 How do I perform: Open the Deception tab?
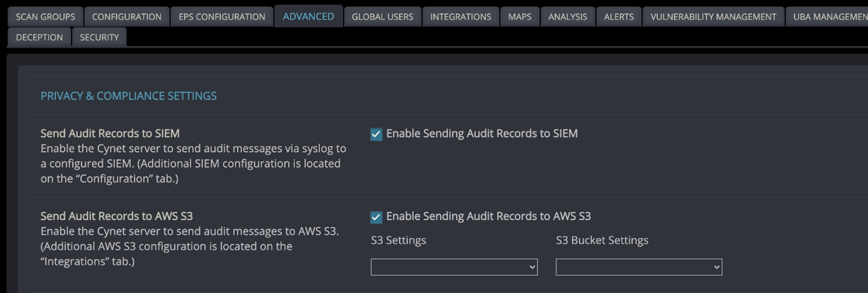point(39,37)
